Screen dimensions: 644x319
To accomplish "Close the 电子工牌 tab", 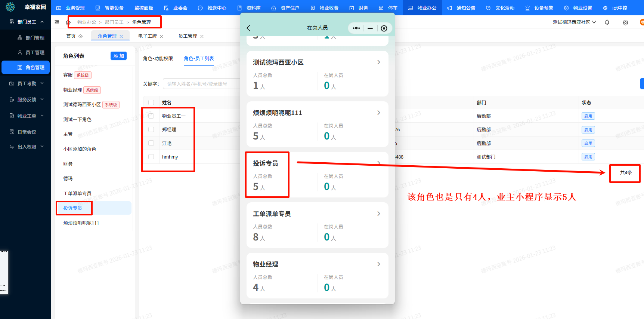I will (x=162, y=36).
